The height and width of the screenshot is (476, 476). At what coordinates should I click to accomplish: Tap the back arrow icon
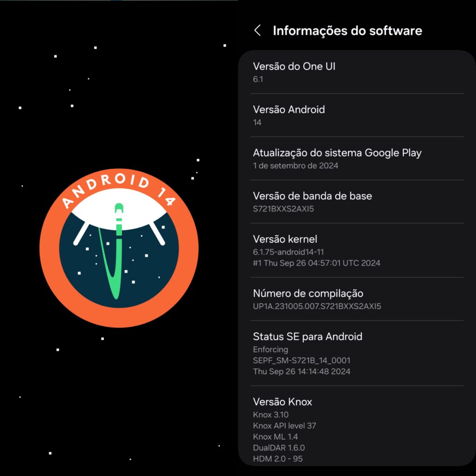pyautogui.click(x=257, y=31)
